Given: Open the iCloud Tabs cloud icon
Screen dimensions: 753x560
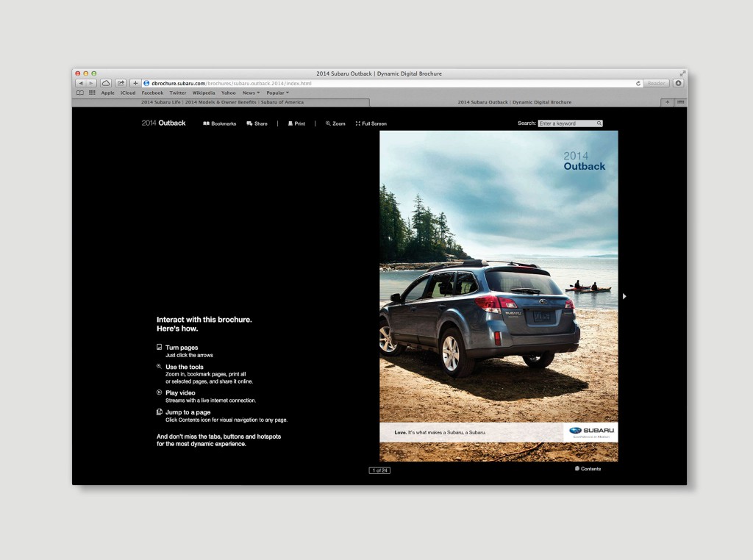Looking at the screenshot, I should tap(106, 84).
